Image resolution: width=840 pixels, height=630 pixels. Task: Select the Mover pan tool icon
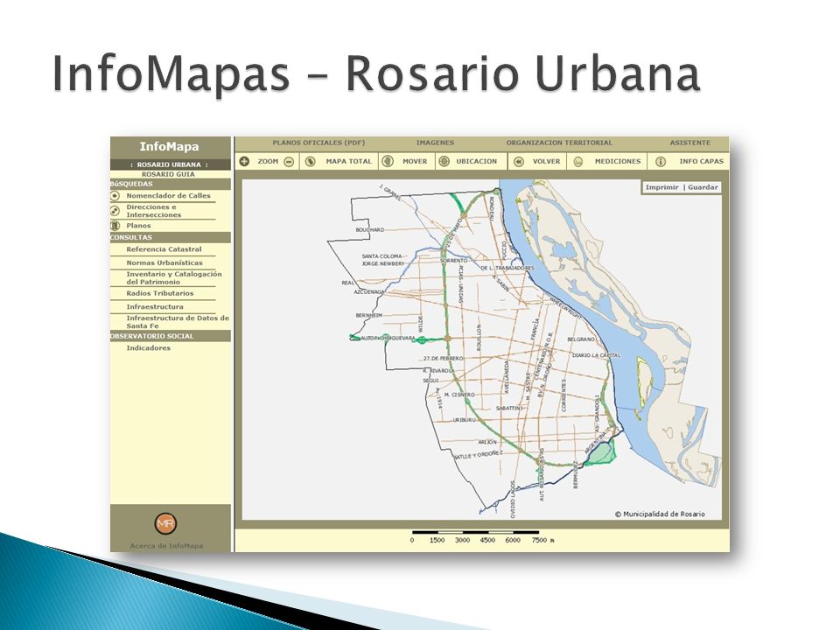388,161
